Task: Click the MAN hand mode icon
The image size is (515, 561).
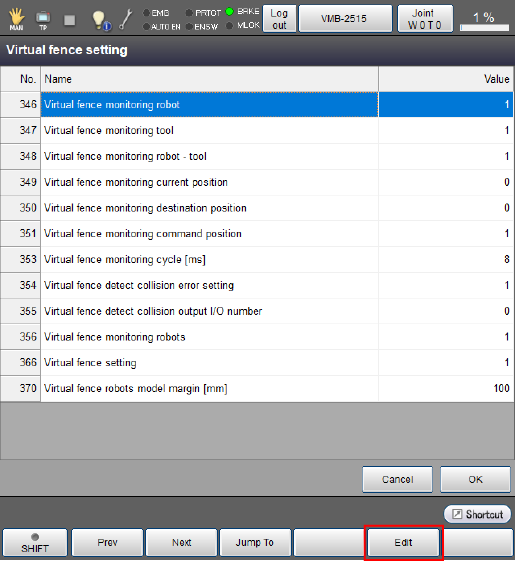Action: tap(16, 19)
